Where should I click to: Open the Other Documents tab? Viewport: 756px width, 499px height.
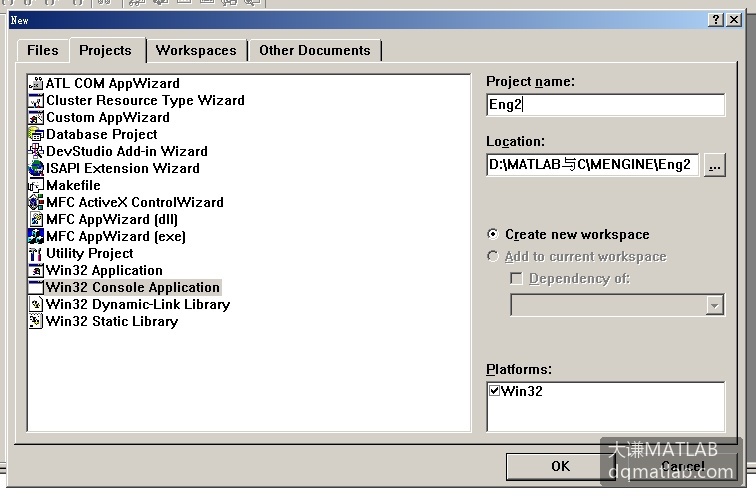click(315, 50)
